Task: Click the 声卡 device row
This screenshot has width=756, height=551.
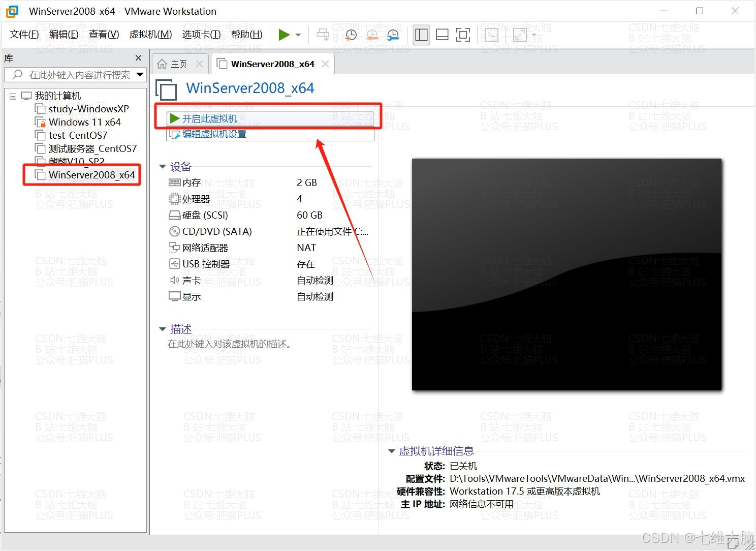Action: click(269, 280)
